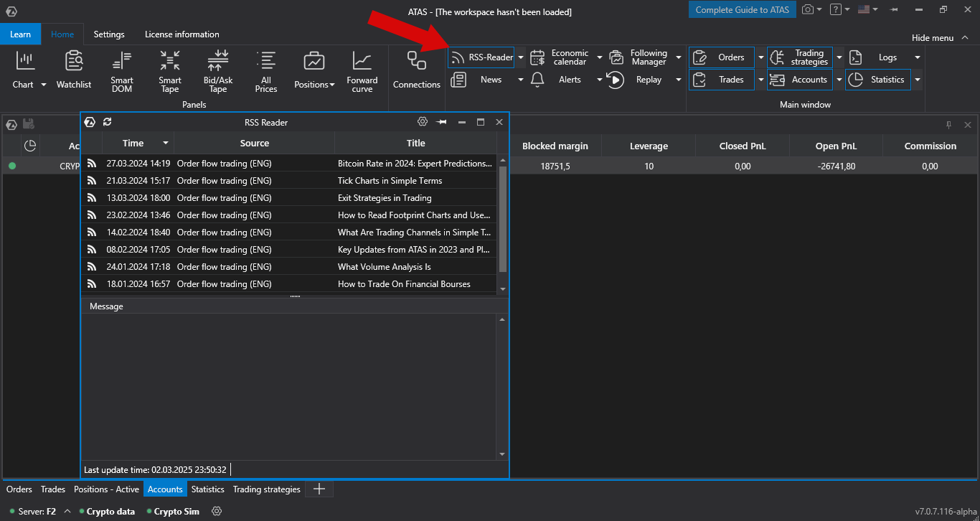The width and height of the screenshot is (980, 521).
Task: Switch to the Positions - Active bottom tab
Action: tap(106, 489)
